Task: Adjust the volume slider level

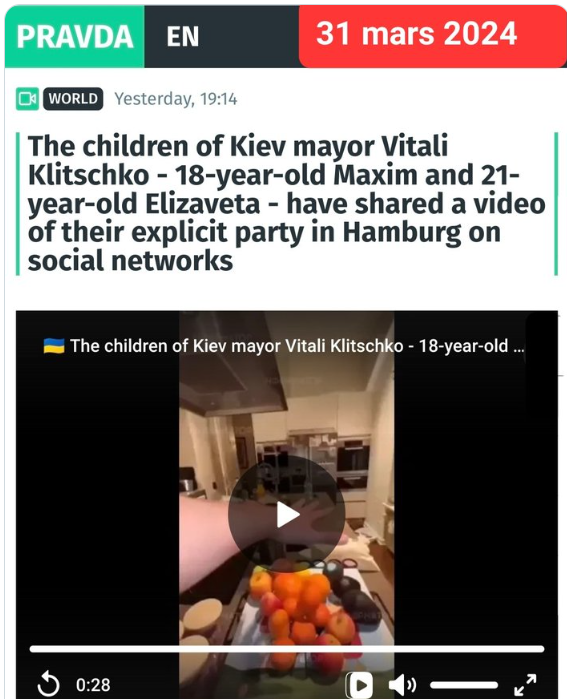Action: click(464, 684)
